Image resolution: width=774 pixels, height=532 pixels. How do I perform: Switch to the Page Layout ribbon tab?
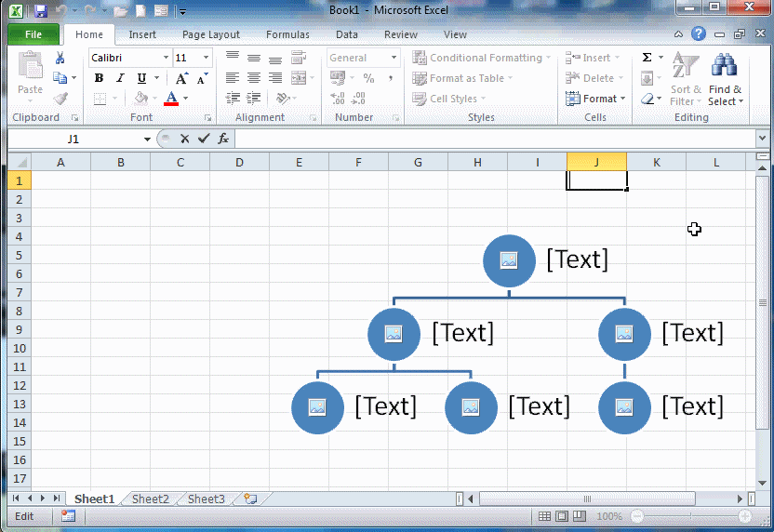coord(210,34)
